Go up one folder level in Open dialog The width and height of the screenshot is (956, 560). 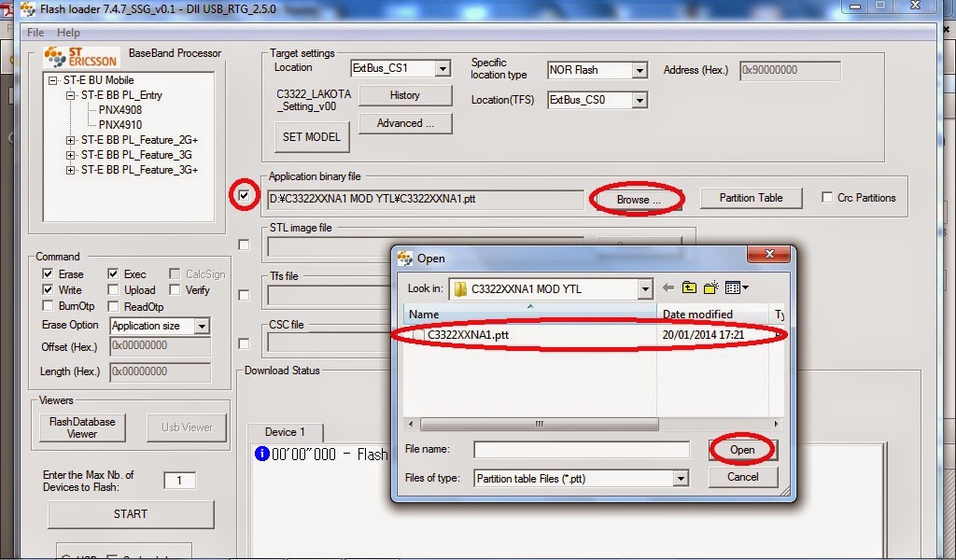[689, 287]
